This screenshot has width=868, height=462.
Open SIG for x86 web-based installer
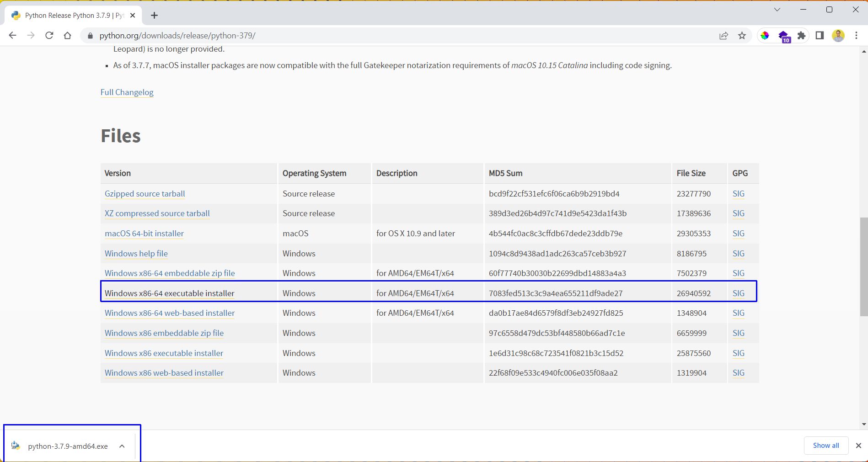739,373
